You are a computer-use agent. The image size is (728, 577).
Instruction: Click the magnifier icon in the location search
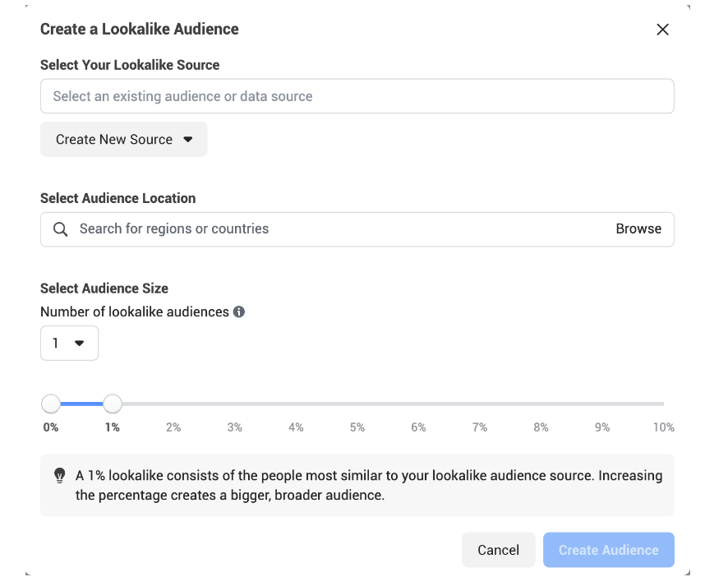click(x=60, y=229)
